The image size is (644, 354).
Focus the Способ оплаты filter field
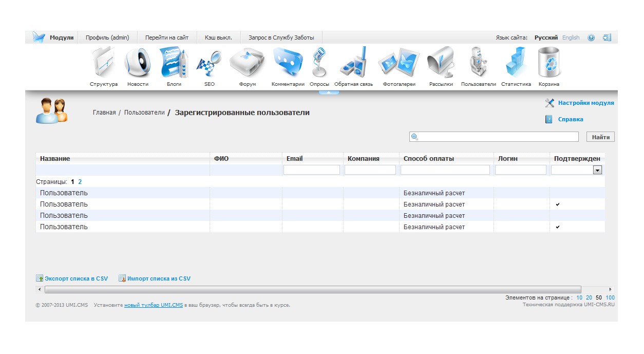point(445,170)
